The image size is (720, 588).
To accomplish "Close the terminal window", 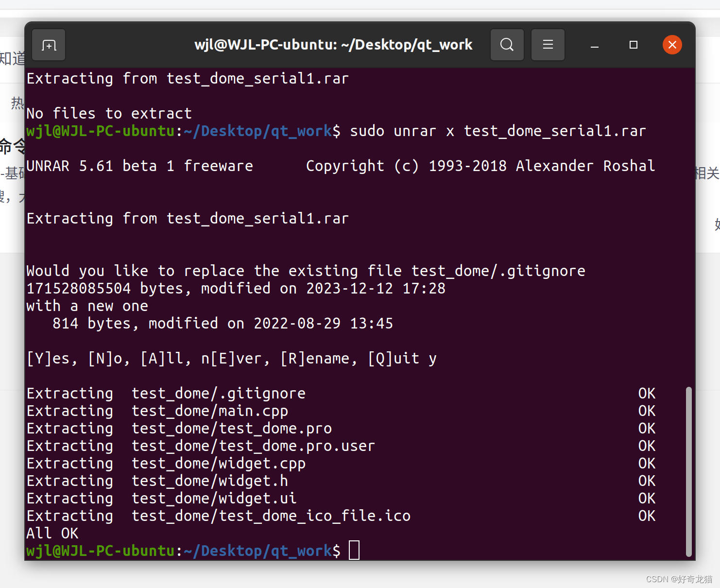I will pyautogui.click(x=672, y=45).
